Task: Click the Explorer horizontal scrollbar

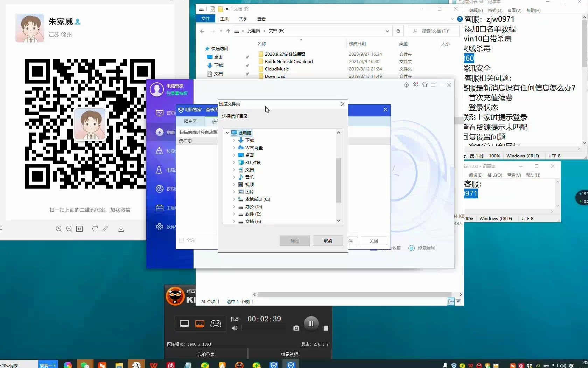Action: point(354,294)
